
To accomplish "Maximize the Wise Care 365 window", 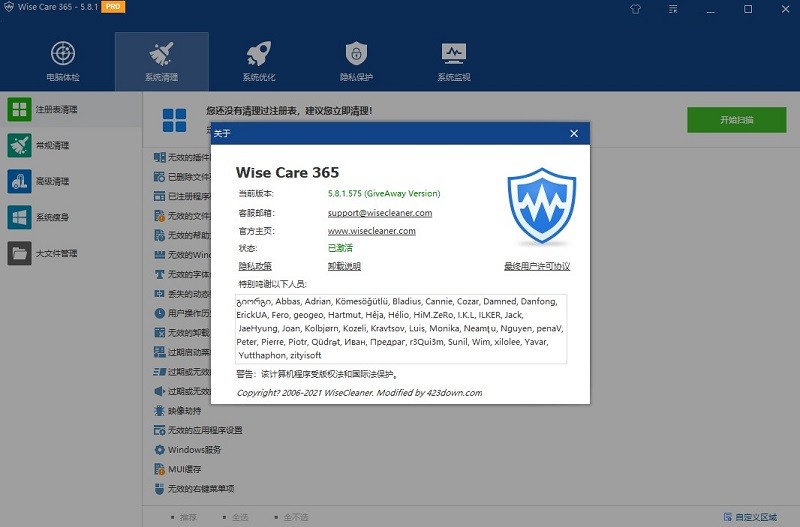I will 748,9.
